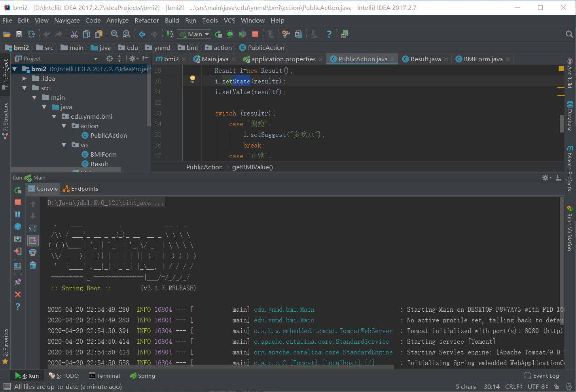
Task: Switch to the Result.java editor tab
Action: tap(425, 59)
